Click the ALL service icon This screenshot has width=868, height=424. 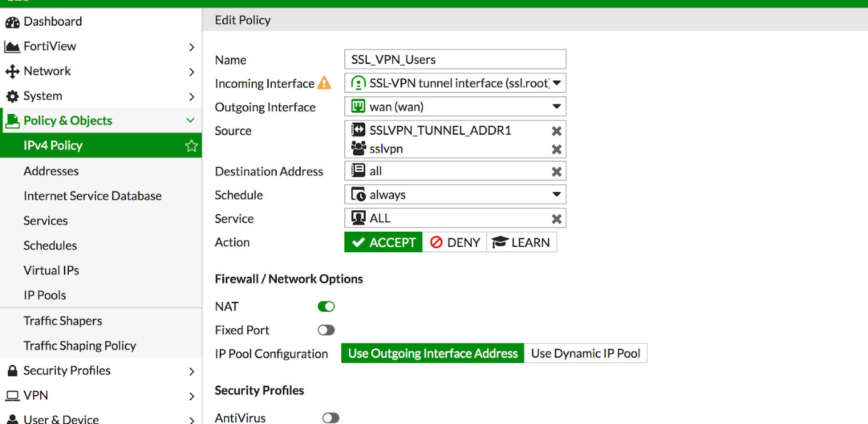[358, 218]
